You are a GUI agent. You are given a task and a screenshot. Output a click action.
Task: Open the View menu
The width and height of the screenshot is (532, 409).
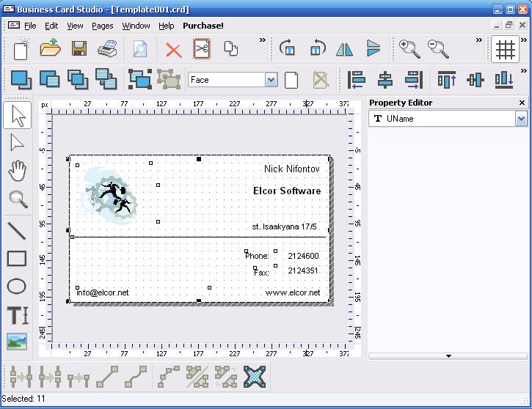click(75, 26)
